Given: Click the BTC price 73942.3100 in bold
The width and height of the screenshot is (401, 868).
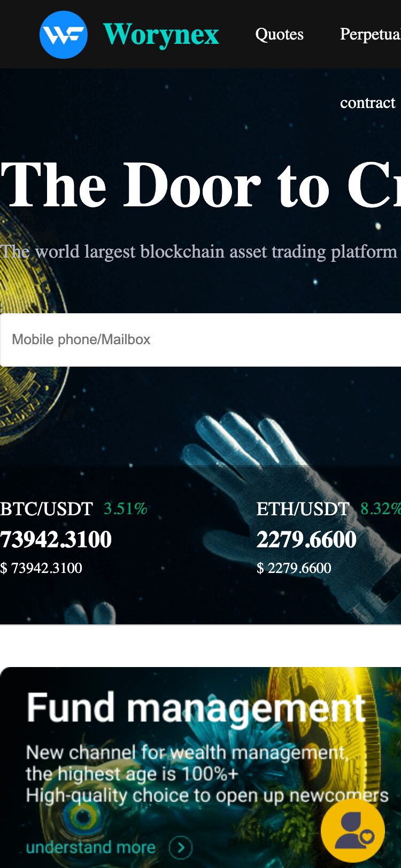Looking at the screenshot, I should [x=56, y=539].
